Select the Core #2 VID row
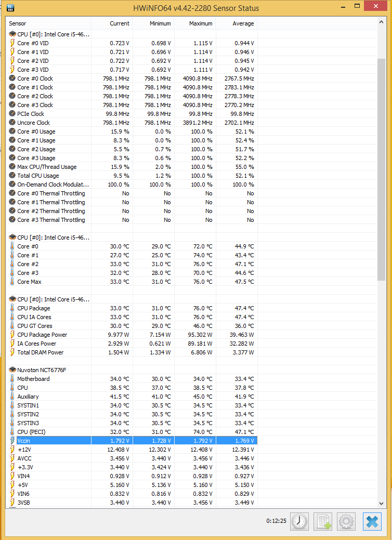 [x=132, y=61]
